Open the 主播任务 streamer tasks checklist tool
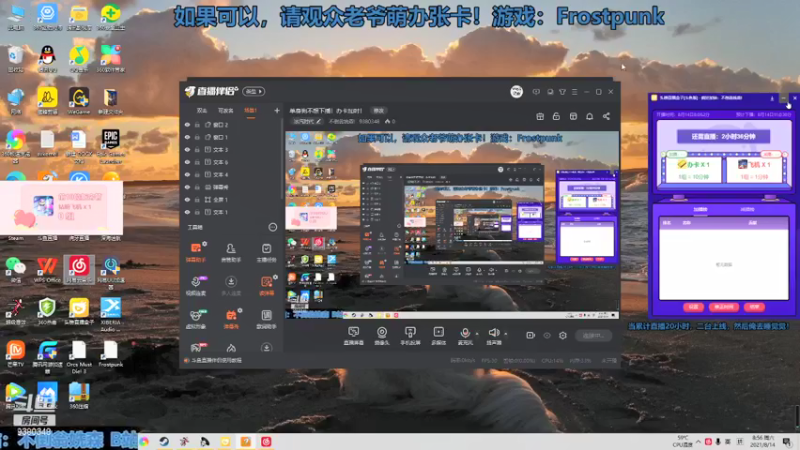This screenshot has width=800, height=450. [266, 252]
